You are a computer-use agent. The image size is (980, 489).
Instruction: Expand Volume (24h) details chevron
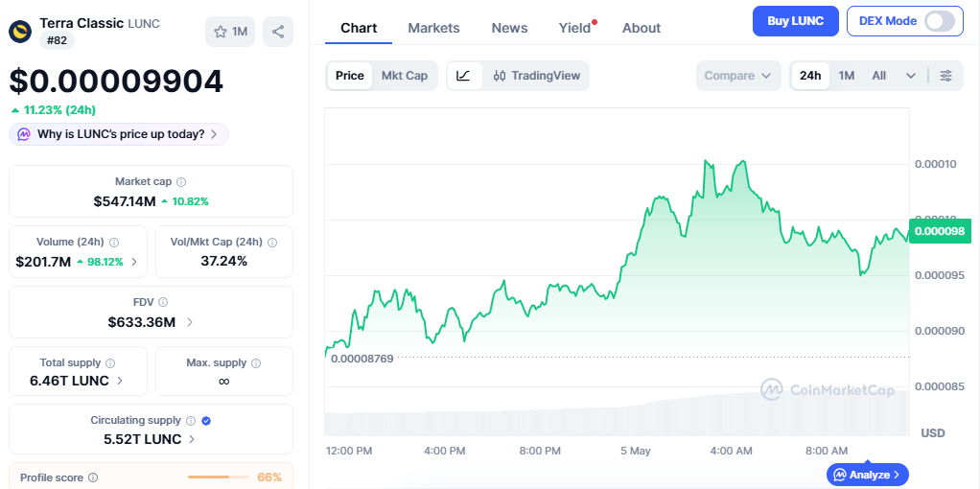click(133, 262)
